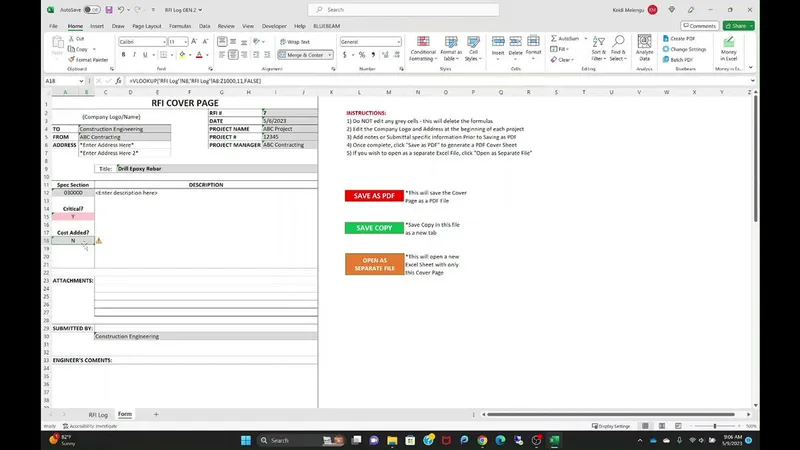The height and width of the screenshot is (450, 800).
Task: Click the Analyze Data icon
Action: pyautogui.click(x=644, y=42)
